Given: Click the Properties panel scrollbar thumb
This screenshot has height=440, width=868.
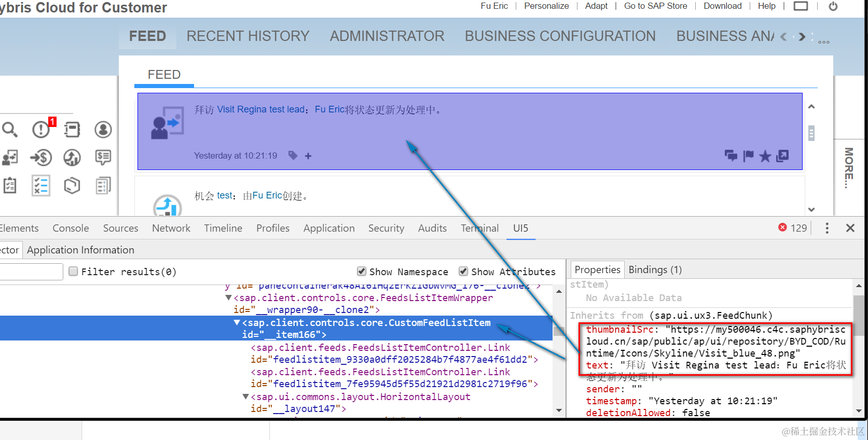Looking at the screenshot, I should tap(859, 316).
